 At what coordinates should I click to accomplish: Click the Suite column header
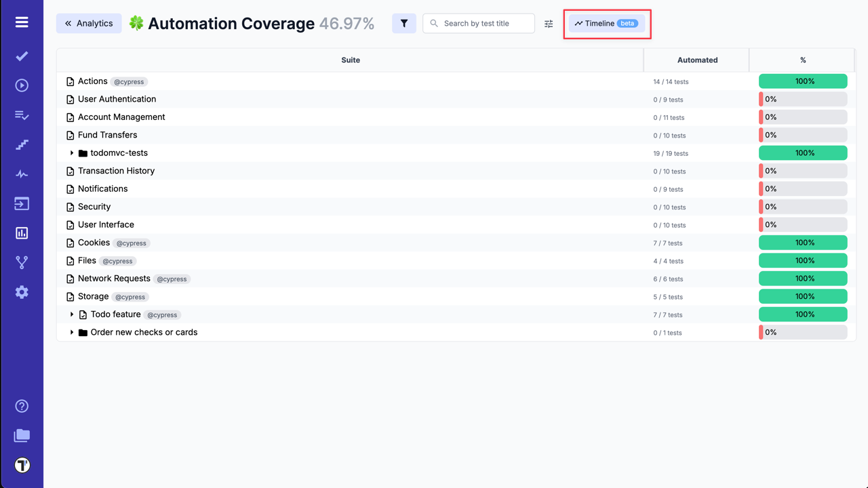(350, 60)
